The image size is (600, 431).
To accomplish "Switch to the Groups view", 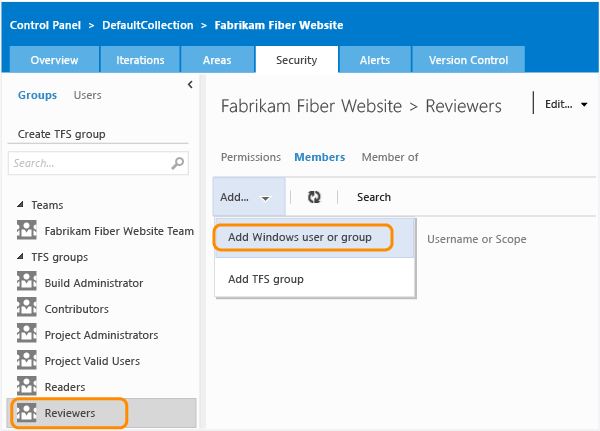I will click(38, 95).
